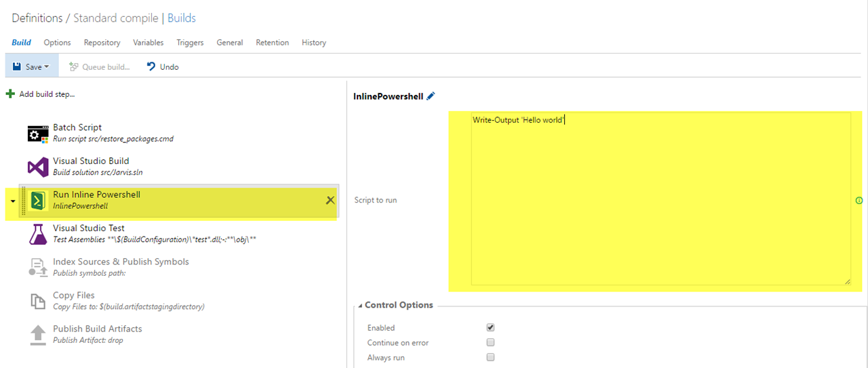Image resolution: width=868 pixels, height=368 pixels.
Task: Open the Retention tab
Action: tap(272, 42)
